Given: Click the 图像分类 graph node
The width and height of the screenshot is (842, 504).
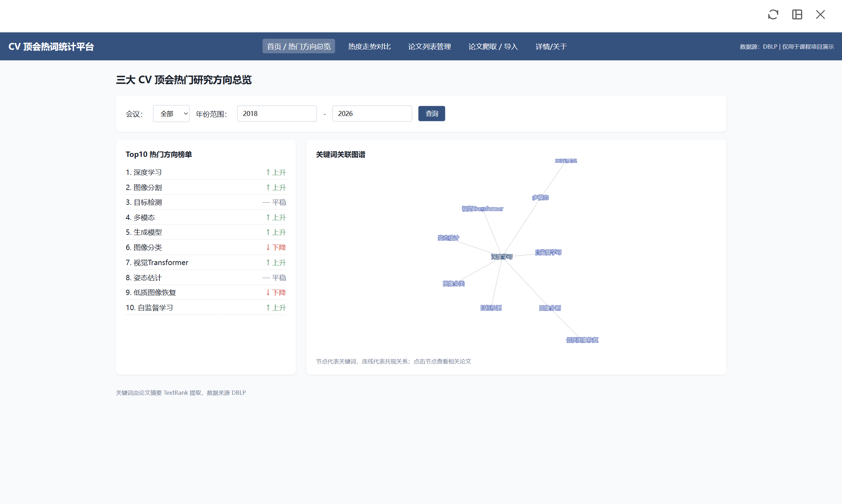Looking at the screenshot, I should [x=453, y=284].
